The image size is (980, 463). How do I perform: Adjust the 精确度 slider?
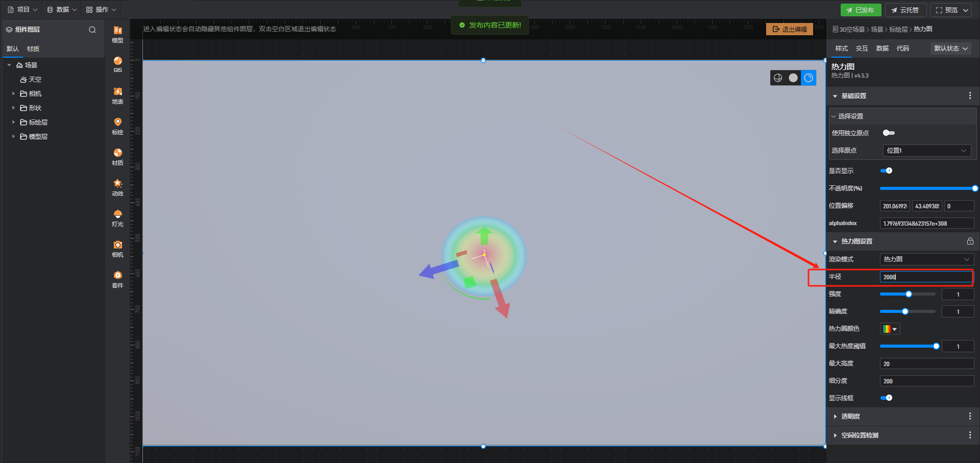click(x=908, y=311)
